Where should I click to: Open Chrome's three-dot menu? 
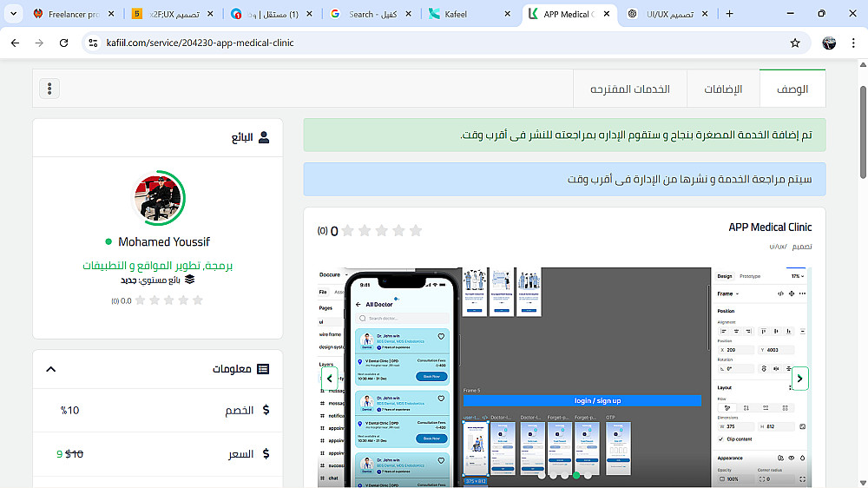point(853,43)
